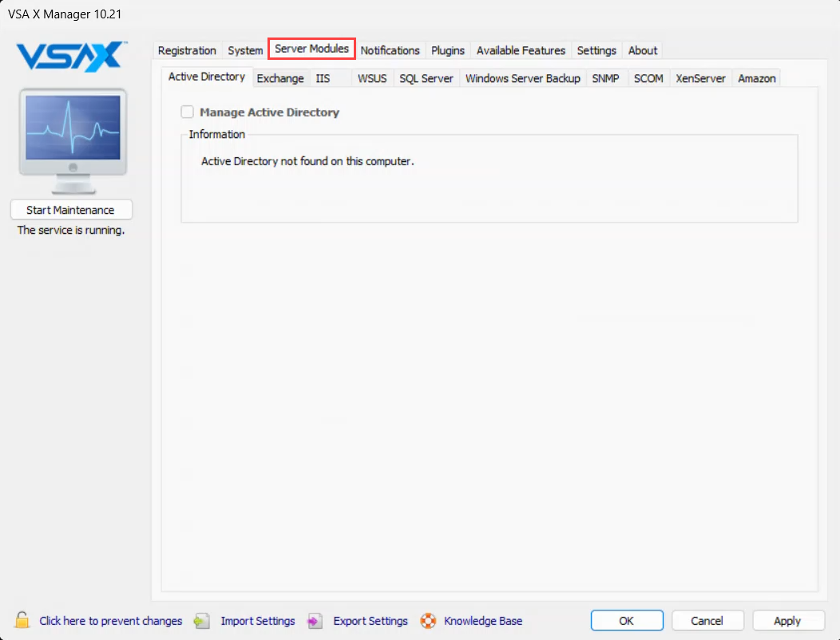Image resolution: width=840 pixels, height=640 pixels.
Task: Click the 'Click here to prevent changes' link
Action: [111, 621]
